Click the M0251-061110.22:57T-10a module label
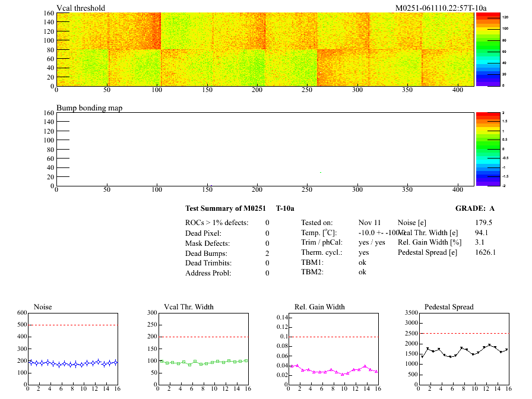The width and height of the screenshot is (532, 399). coord(441,8)
